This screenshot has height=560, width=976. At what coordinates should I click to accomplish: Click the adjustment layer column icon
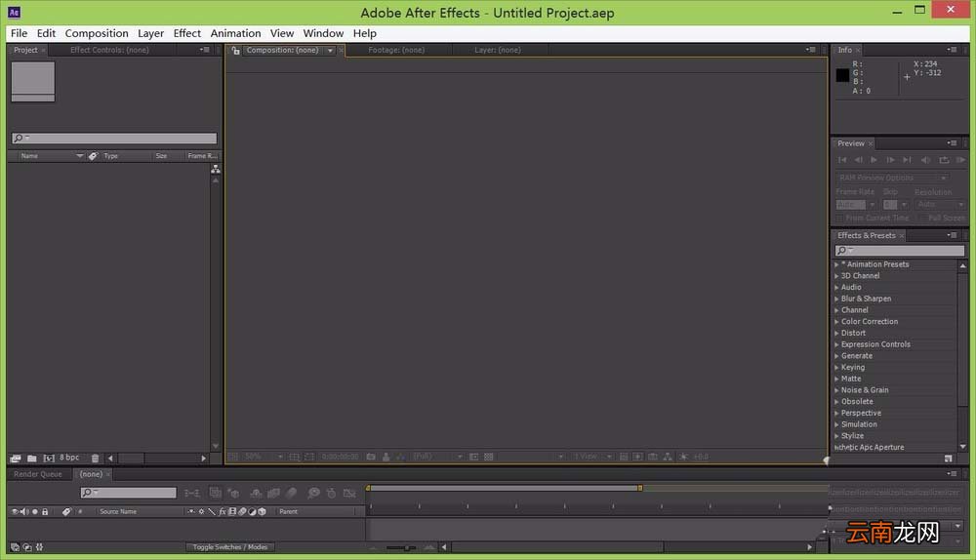(x=252, y=511)
